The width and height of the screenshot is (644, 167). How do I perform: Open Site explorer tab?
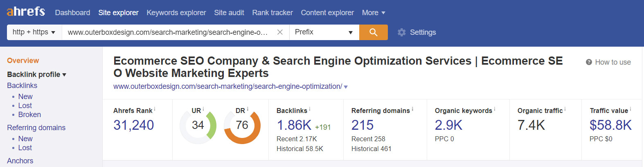pos(118,13)
